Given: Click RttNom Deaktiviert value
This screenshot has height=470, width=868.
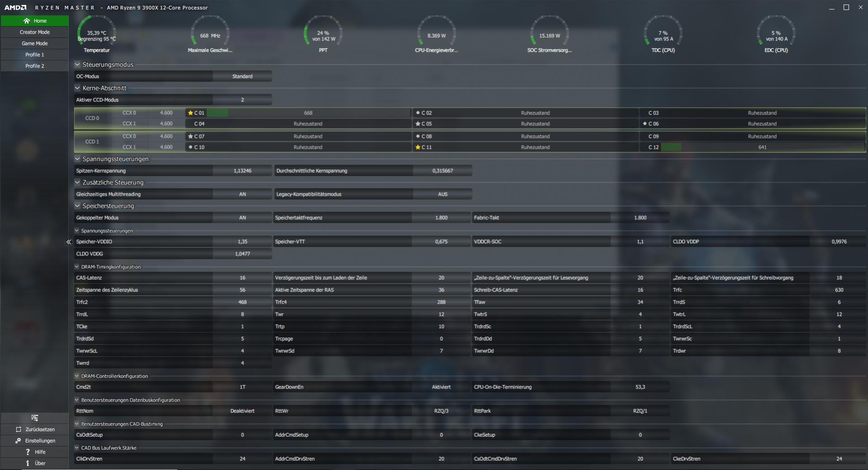Looking at the screenshot, I should (x=242, y=411).
